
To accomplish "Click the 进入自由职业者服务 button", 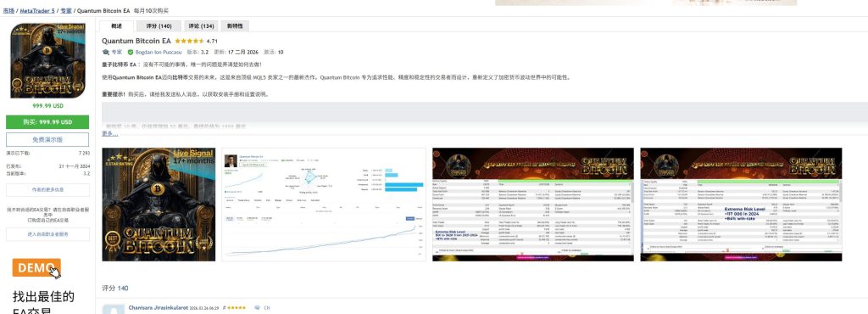I will click(x=47, y=234).
